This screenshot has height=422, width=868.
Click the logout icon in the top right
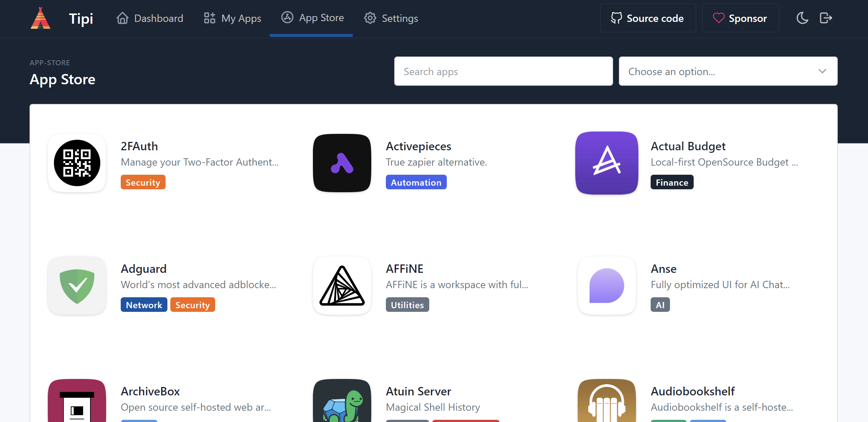[826, 18]
